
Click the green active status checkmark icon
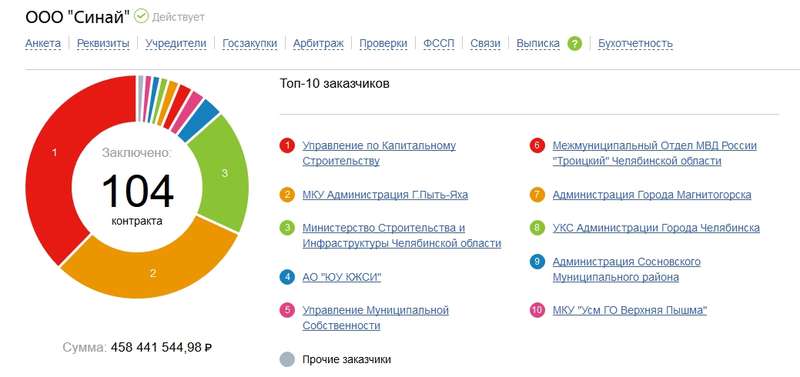click(141, 17)
